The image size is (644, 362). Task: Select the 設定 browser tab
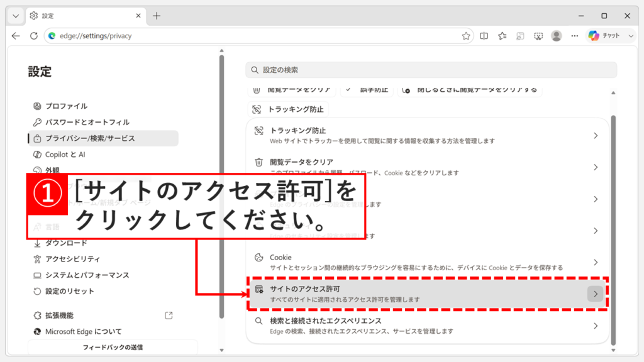click(86, 16)
